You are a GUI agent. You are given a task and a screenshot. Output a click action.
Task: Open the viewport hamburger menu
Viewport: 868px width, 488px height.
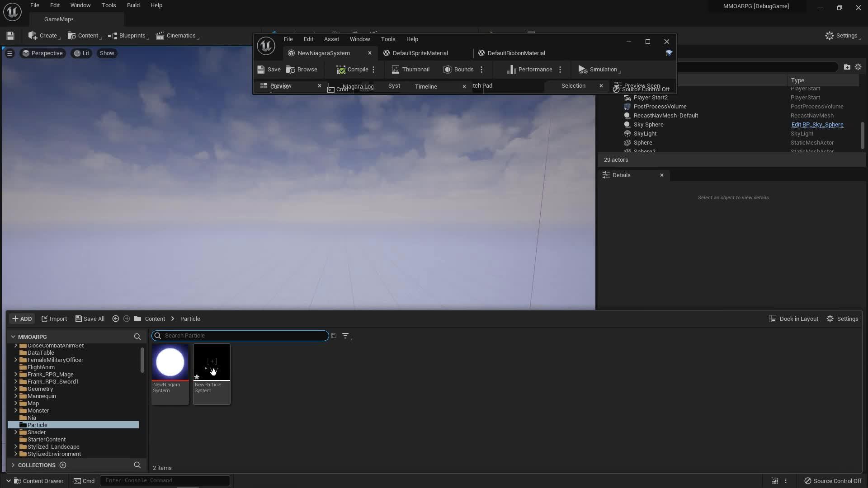click(9, 53)
